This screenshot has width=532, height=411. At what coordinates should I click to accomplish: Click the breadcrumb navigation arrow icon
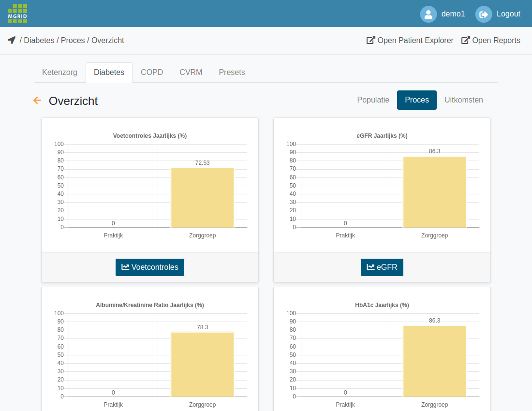tap(12, 40)
